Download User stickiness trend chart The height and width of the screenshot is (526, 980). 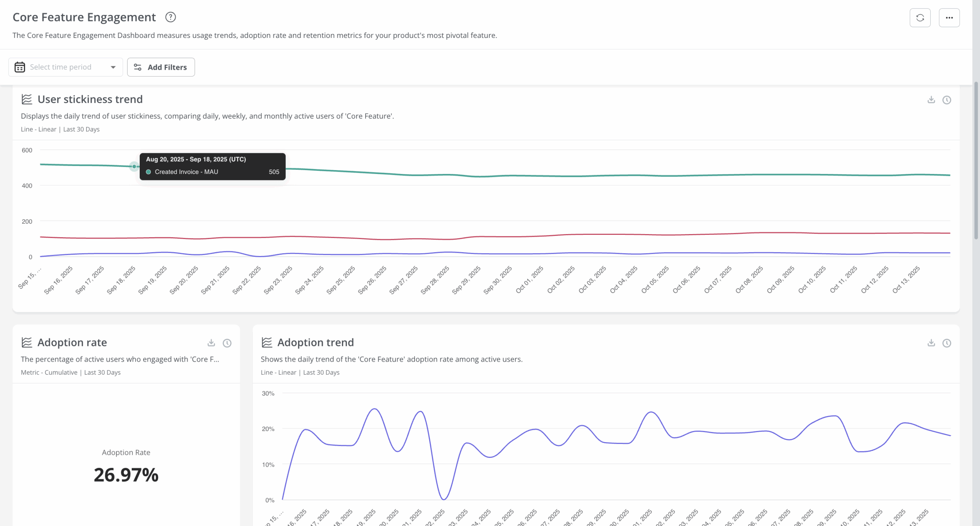pyautogui.click(x=931, y=100)
